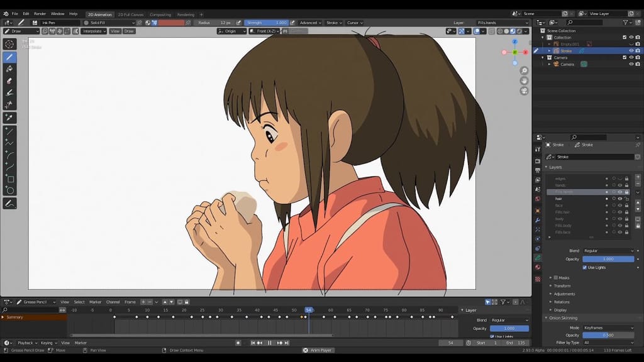Activate the Cutter tool
This screenshot has height=362, width=644.
(9, 104)
